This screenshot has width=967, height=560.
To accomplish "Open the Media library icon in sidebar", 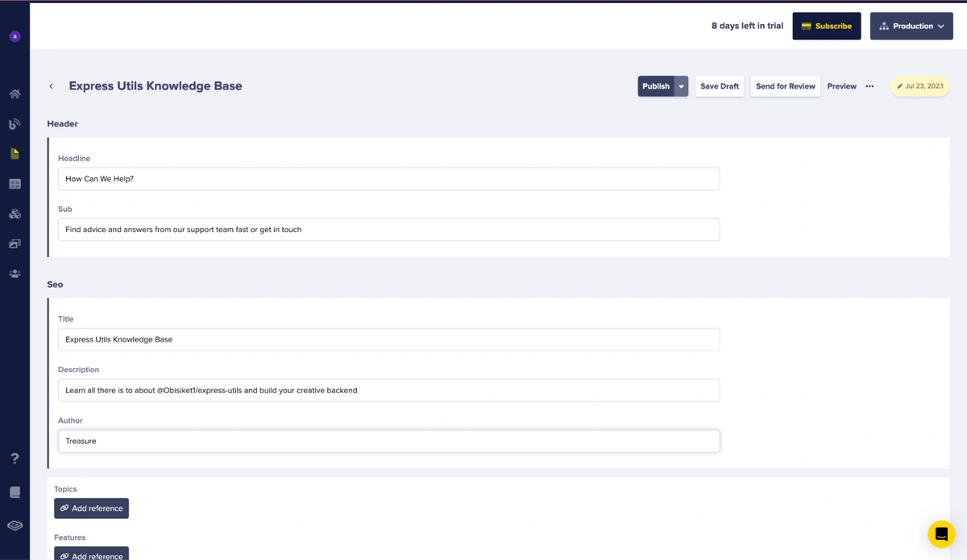I will click(x=15, y=244).
